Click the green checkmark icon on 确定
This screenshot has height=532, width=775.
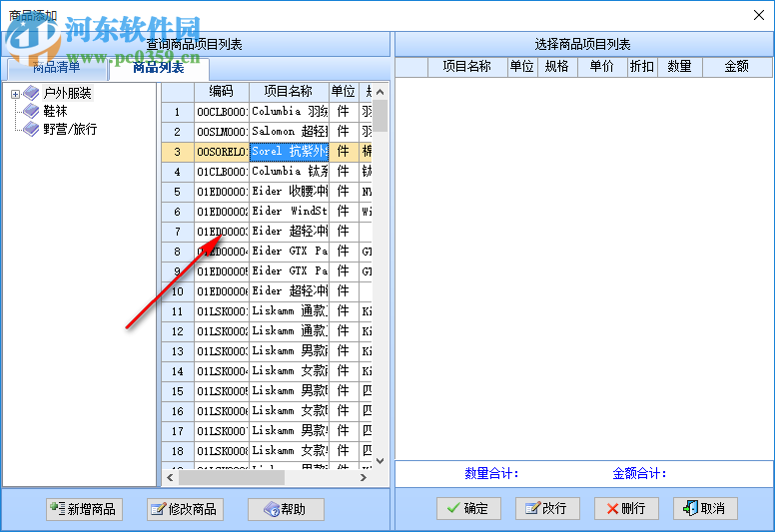click(x=453, y=508)
